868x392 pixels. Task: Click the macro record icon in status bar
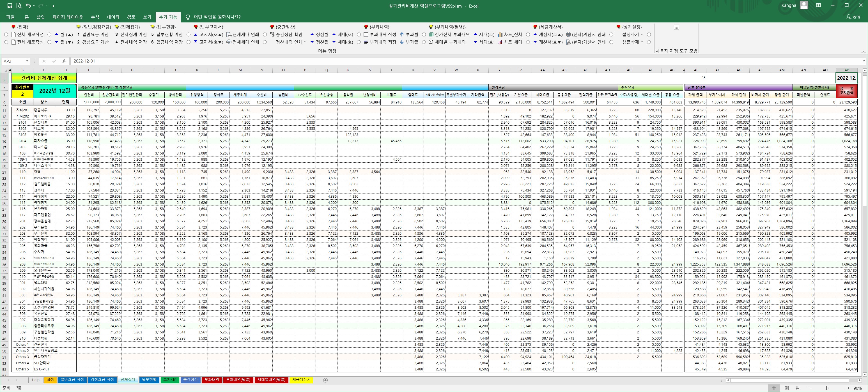coord(19,388)
